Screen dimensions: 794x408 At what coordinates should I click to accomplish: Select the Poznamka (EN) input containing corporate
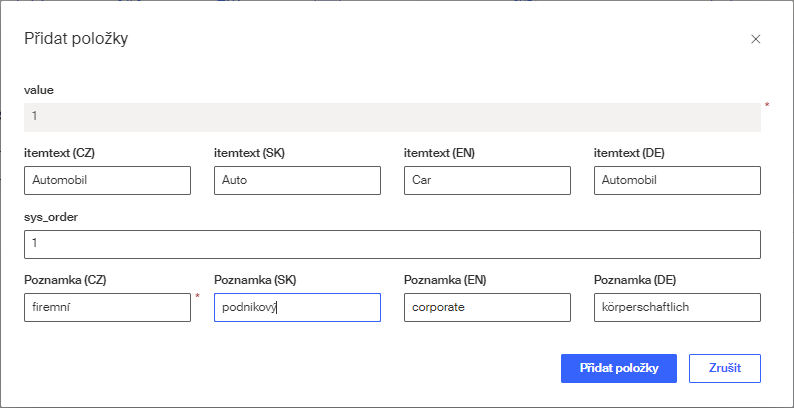tap(487, 307)
